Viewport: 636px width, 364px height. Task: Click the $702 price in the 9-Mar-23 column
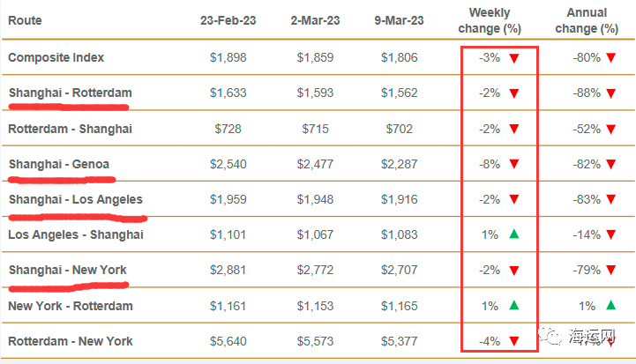[399, 129]
